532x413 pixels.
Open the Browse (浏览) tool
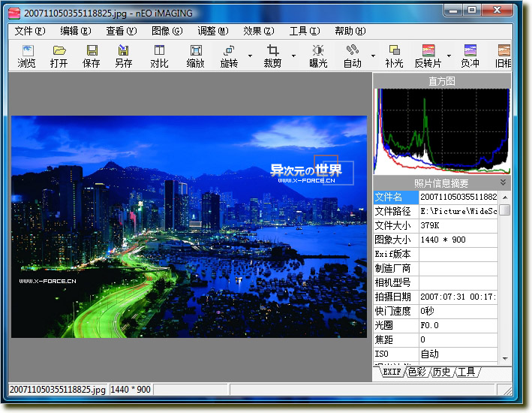pyautogui.click(x=27, y=56)
